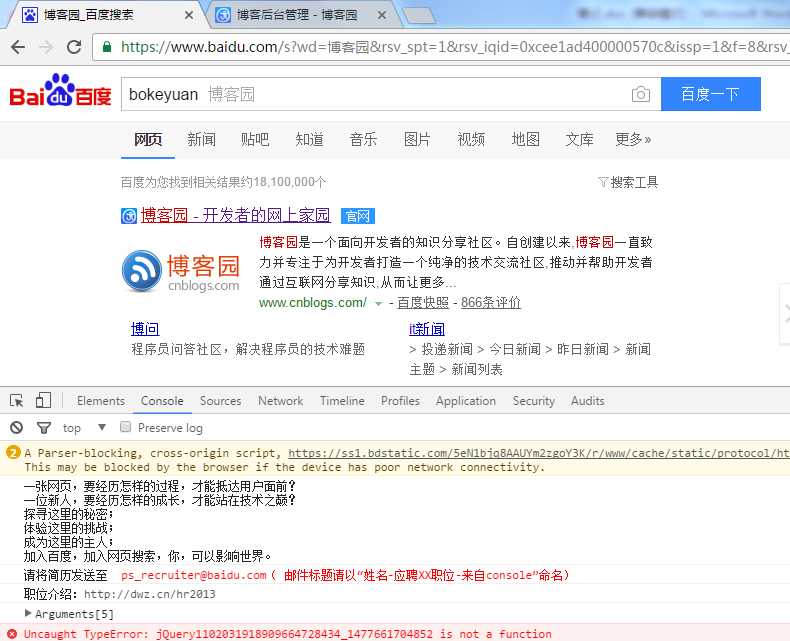Click the yellow warning count badge
The image size is (790, 641).
(x=13, y=453)
